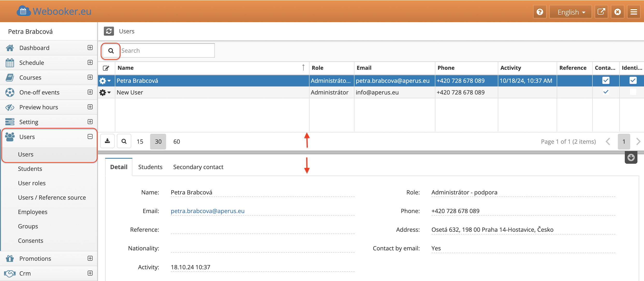The height and width of the screenshot is (281, 644).
Task: Click the Search input field
Action: coord(167,51)
